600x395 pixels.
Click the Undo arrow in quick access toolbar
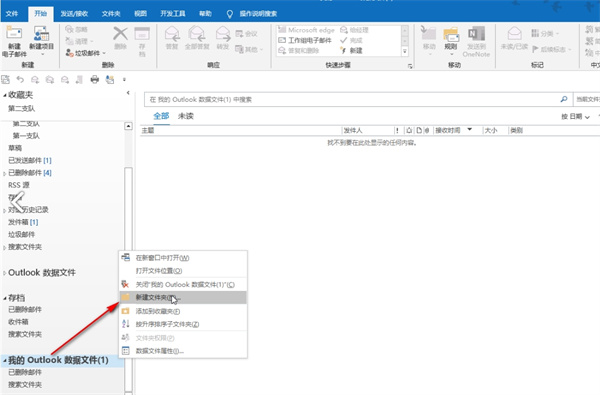(x=20, y=80)
